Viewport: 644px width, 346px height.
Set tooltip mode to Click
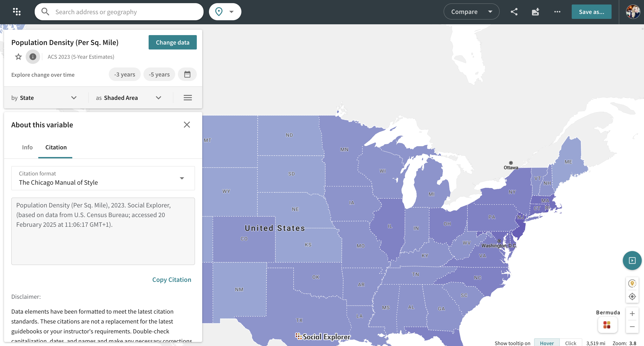[x=571, y=343]
